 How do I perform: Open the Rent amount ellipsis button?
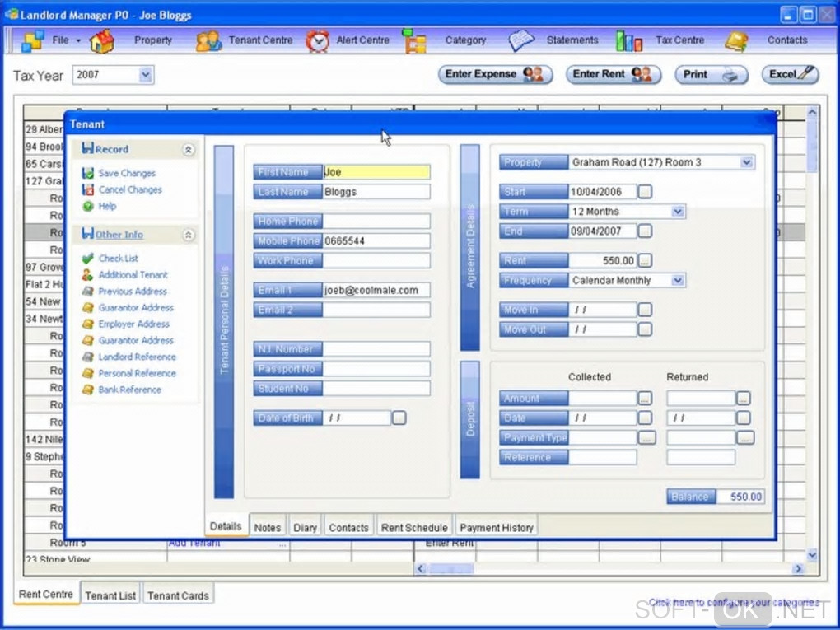point(645,261)
